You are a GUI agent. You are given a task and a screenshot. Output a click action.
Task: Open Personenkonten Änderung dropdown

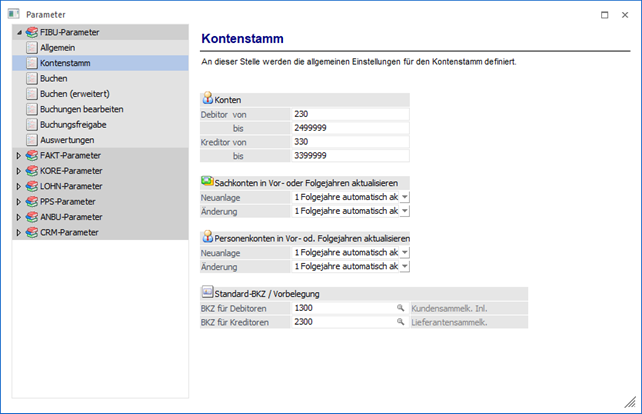[404, 267]
